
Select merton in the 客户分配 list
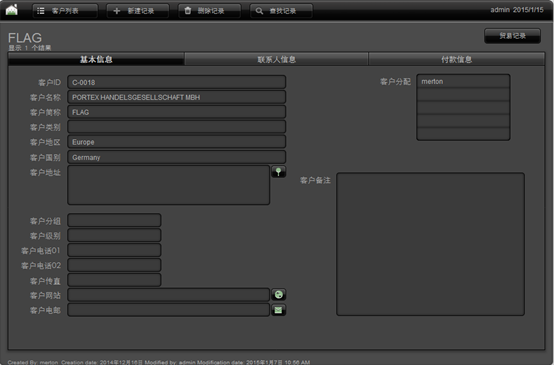click(x=463, y=82)
